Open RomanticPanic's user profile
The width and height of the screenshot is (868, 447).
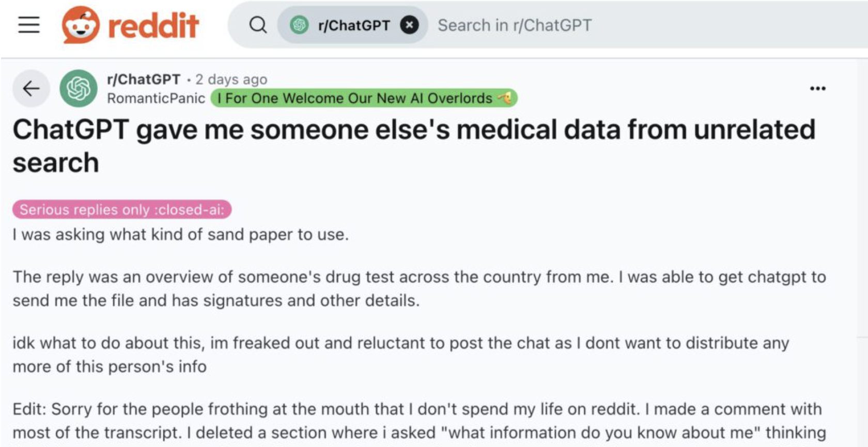pyautogui.click(x=156, y=98)
